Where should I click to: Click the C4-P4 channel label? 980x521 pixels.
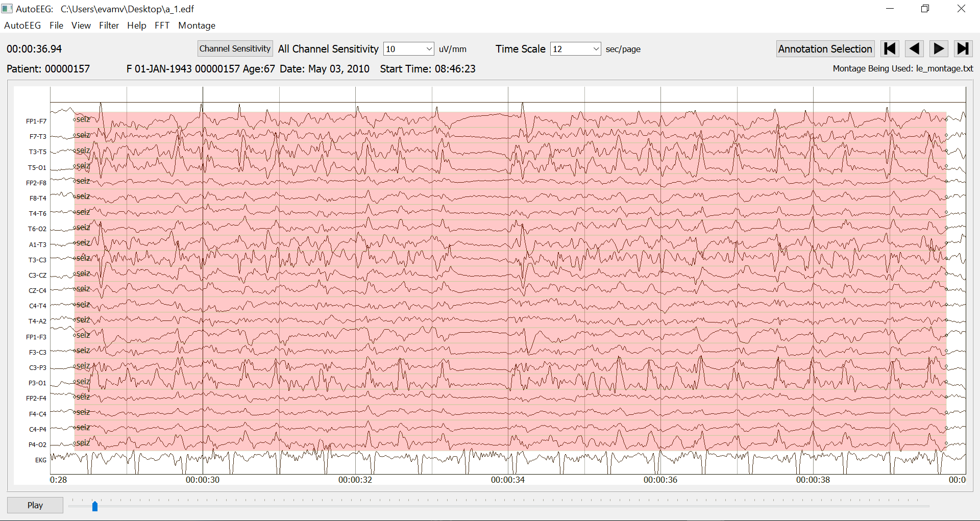point(38,430)
